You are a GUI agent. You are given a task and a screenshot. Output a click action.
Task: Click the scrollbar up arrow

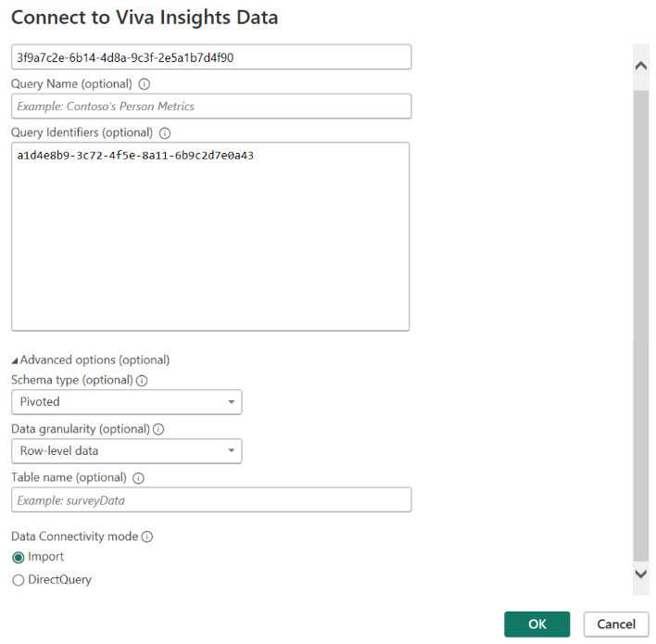(x=641, y=66)
